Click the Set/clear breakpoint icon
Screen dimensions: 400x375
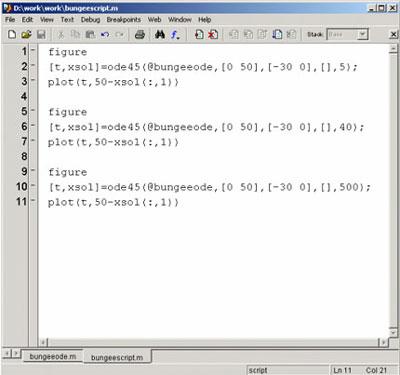(199, 34)
